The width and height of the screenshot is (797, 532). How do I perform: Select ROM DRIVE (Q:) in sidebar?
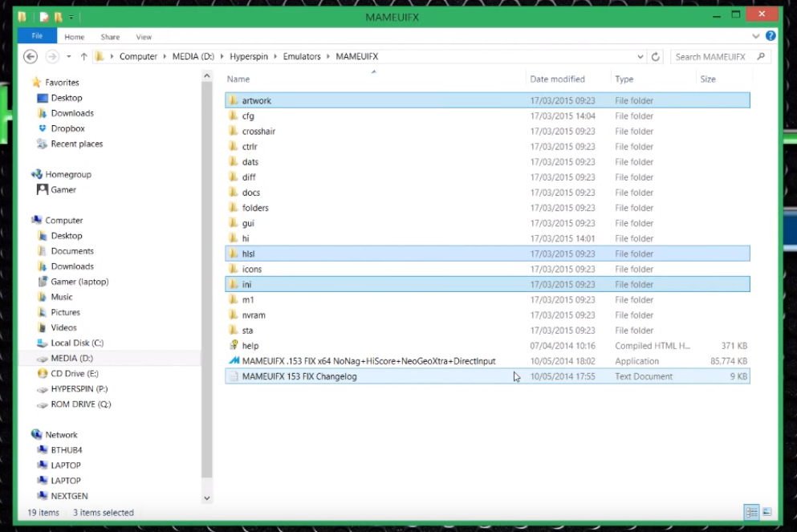tap(80, 404)
